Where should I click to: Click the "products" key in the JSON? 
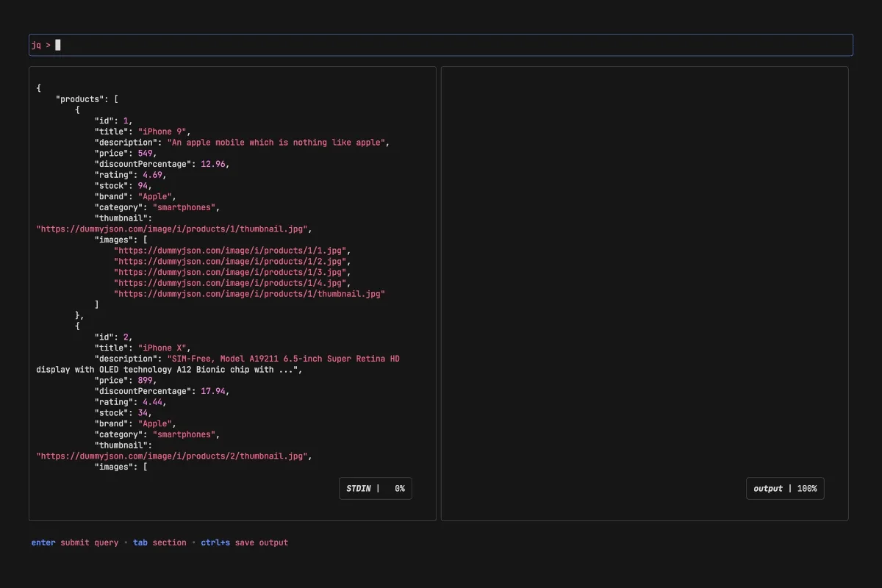point(82,99)
